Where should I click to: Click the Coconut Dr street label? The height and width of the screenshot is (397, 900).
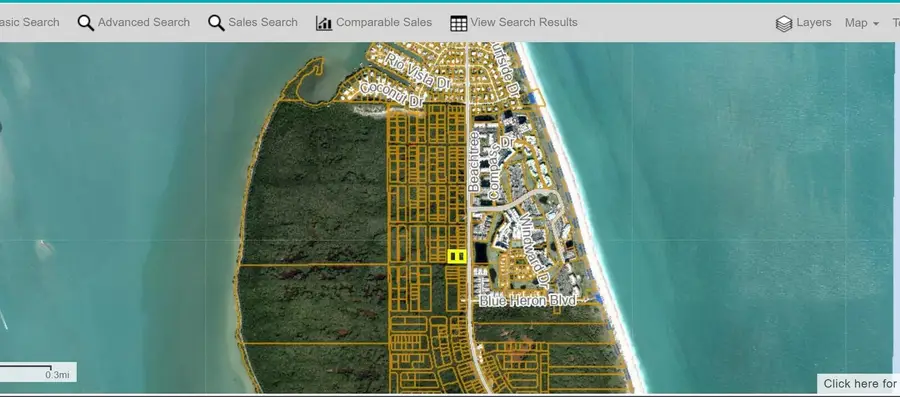pyautogui.click(x=391, y=94)
